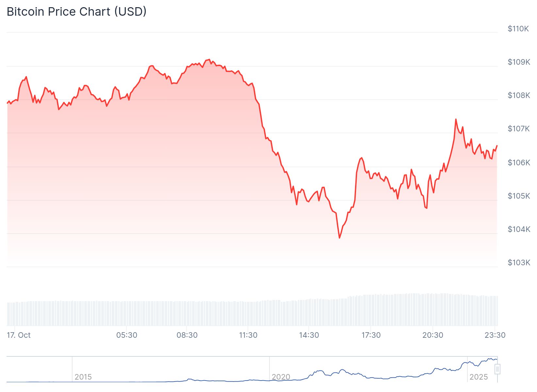The width and height of the screenshot is (537, 392).
Task: Click the 14:30 time axis label
Action: click(x=309, y=335)
